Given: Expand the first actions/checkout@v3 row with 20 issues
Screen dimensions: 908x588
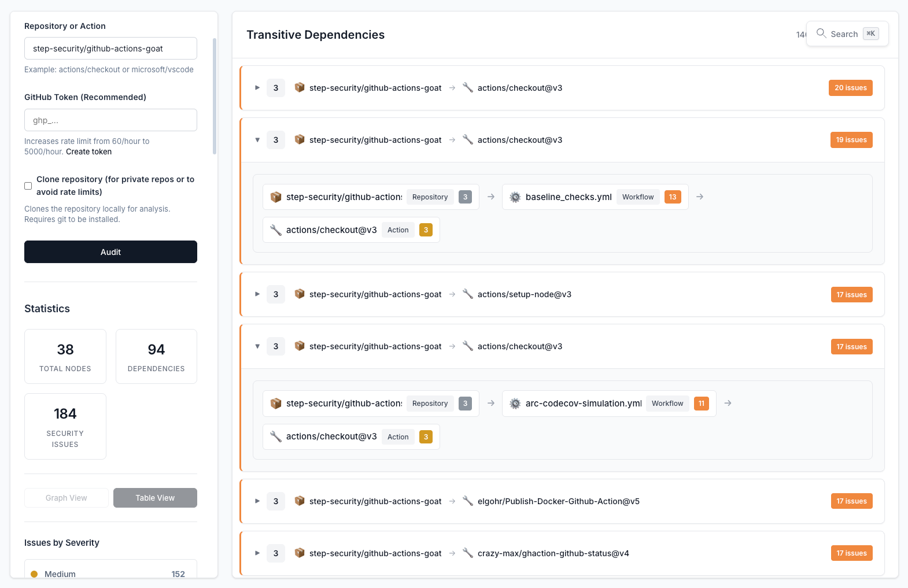Looking at the screenshot, I should (257, 88).
